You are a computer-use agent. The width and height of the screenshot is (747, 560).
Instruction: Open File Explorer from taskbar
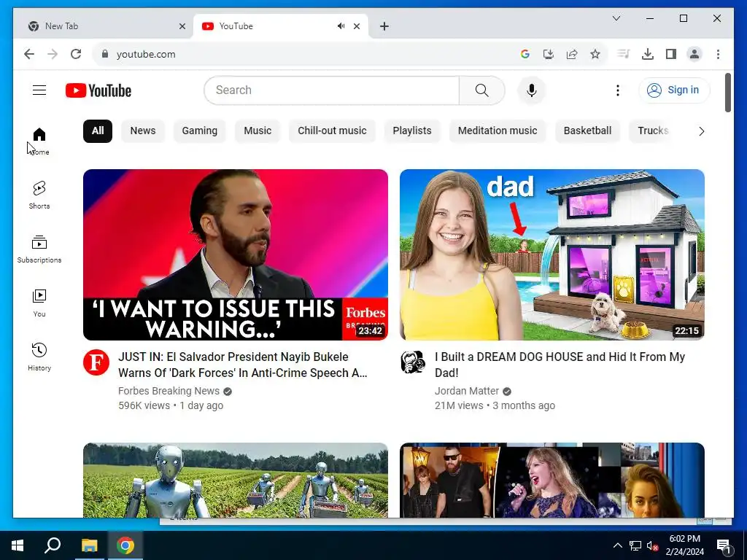(x=89, y=545)
